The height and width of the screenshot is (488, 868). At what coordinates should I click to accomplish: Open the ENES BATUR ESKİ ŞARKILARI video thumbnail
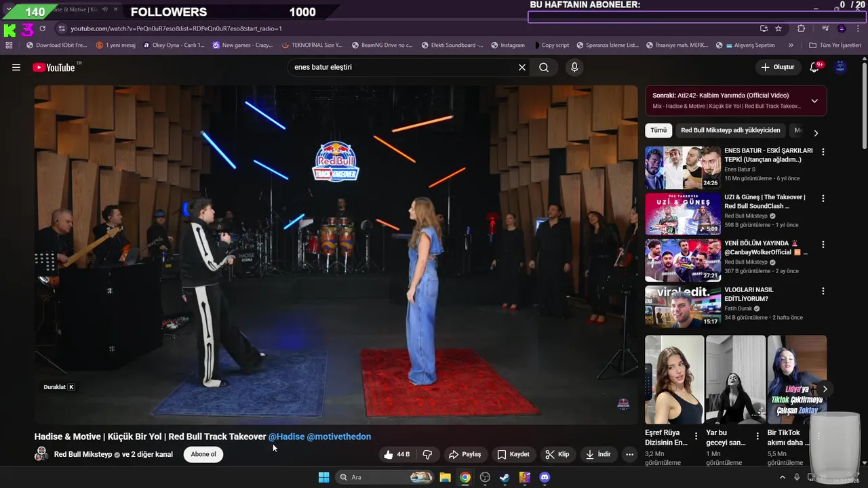click(x=683, y=168)
